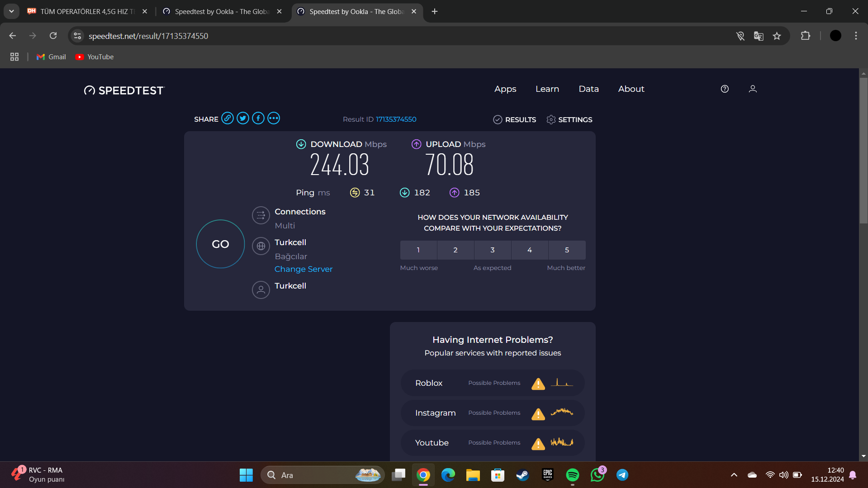Screen dimensions: 868x488
Task: Share result on Twitter icon
Action: tap(243, 118)
